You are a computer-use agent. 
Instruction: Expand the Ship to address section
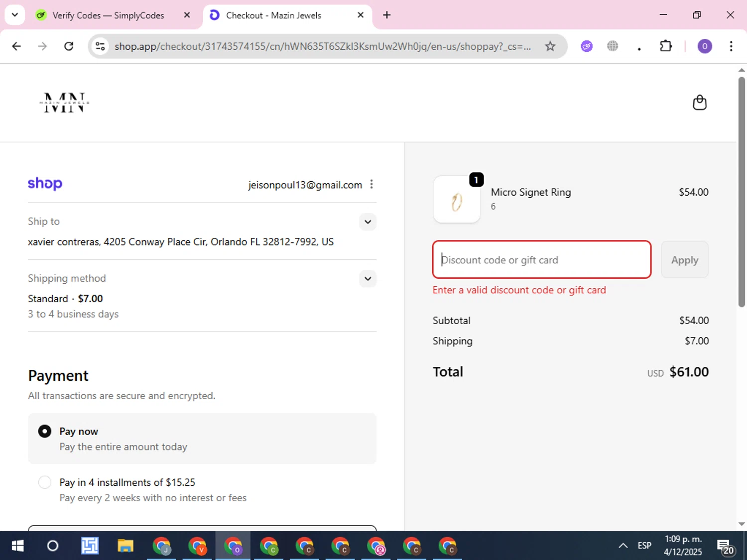click(368, 222)
